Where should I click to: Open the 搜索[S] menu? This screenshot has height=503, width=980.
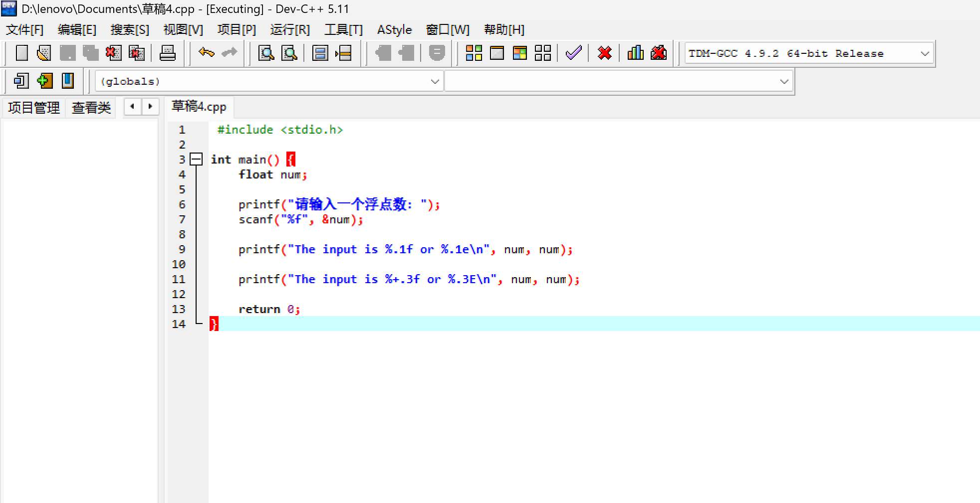coord(130,30)
